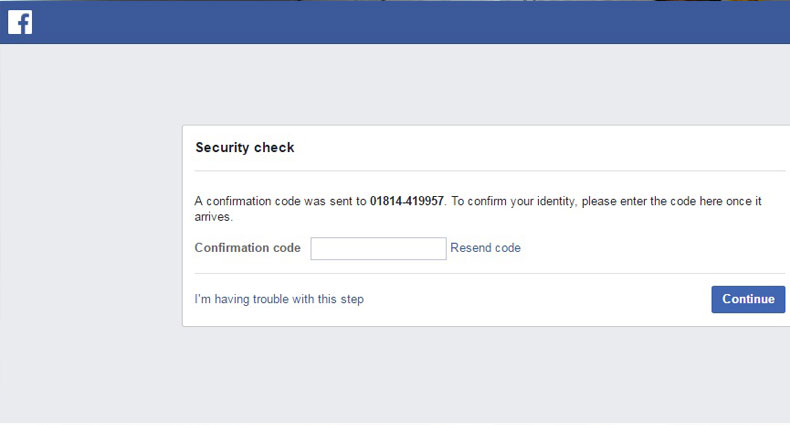Click the white space right of Resend code
This screenshot has width=790, height=425.
[650, 248]
